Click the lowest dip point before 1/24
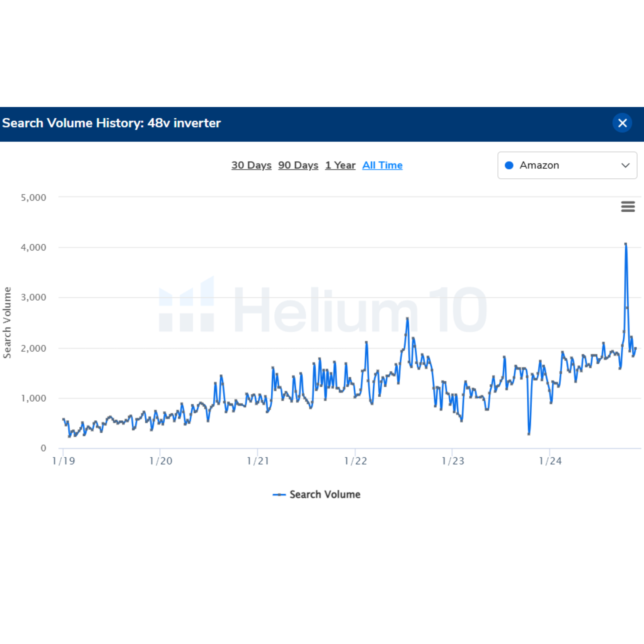 click(x=528, y=434)
